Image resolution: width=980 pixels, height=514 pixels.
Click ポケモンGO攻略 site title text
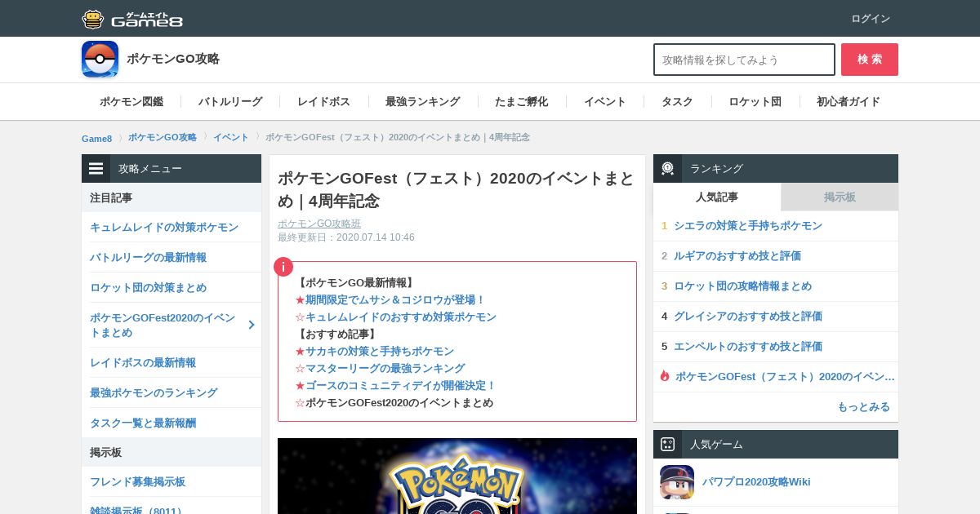[x=173, y=59]
